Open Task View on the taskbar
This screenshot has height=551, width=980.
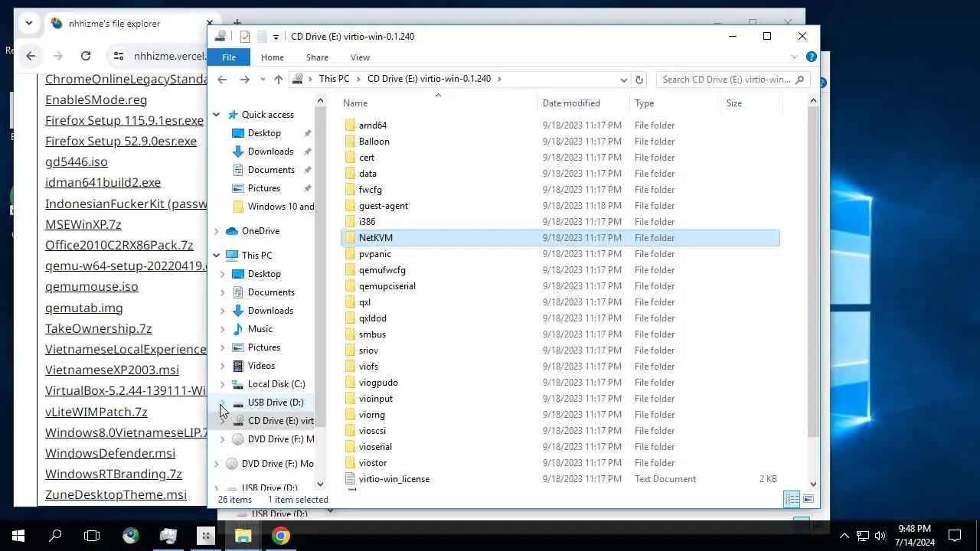(92, 536)
